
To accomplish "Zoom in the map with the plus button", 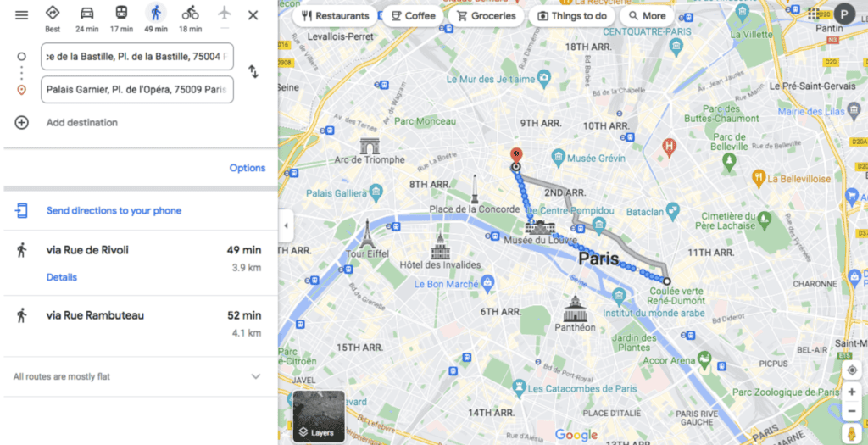I will click(852, 392).
